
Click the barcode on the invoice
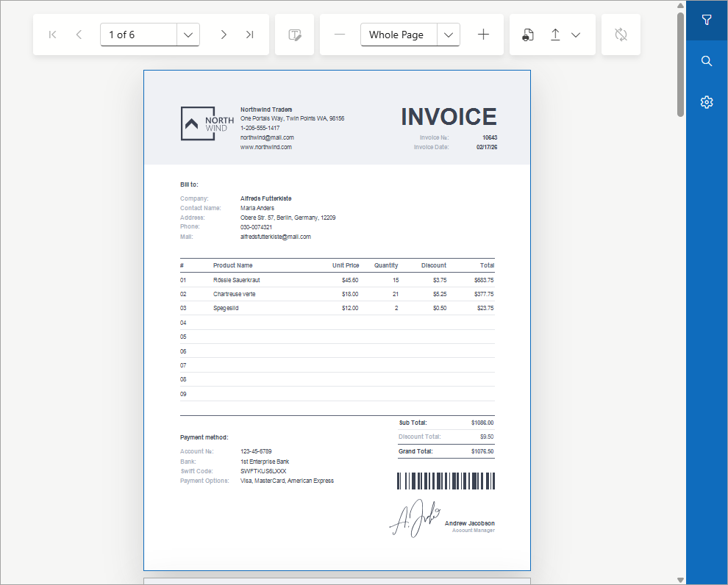446,481
